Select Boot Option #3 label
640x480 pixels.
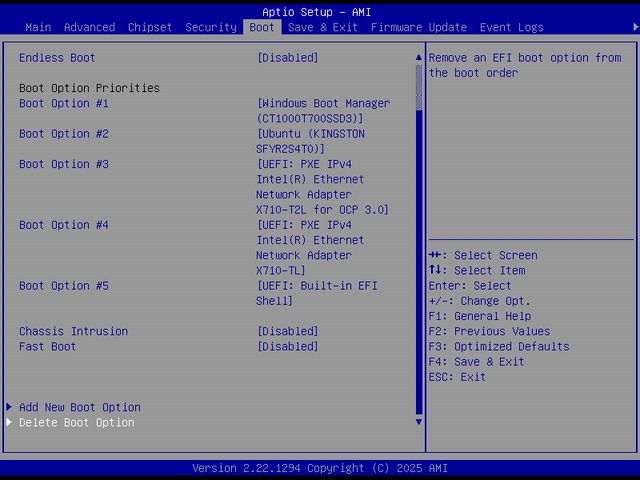(64, 164)
